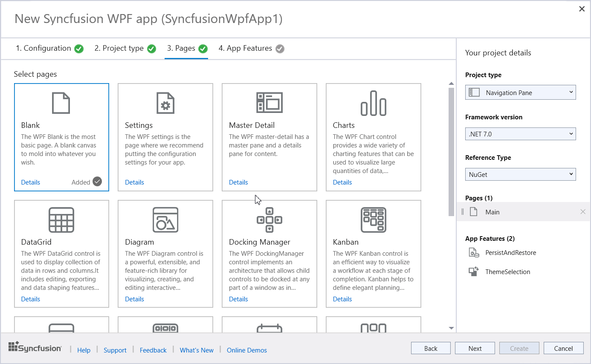
Task: Pick the Diagram page shapes icon
Action: tap(165, 220)
